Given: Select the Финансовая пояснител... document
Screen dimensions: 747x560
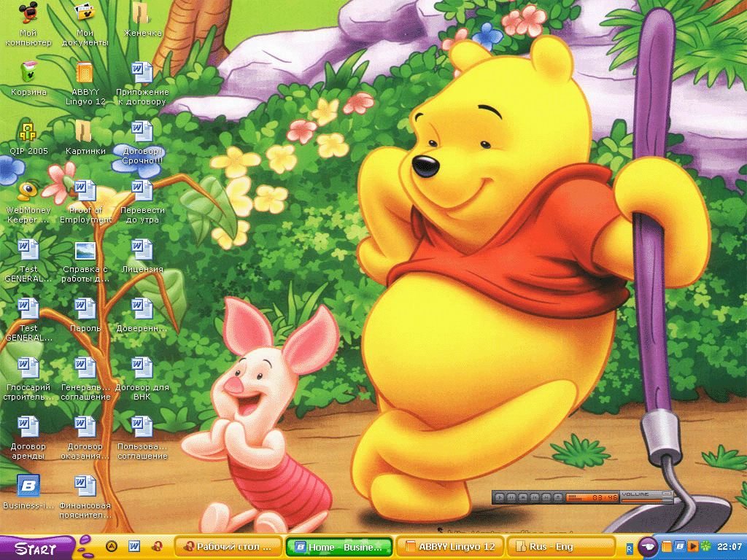Looking at the screenshot, I should 85,496.
